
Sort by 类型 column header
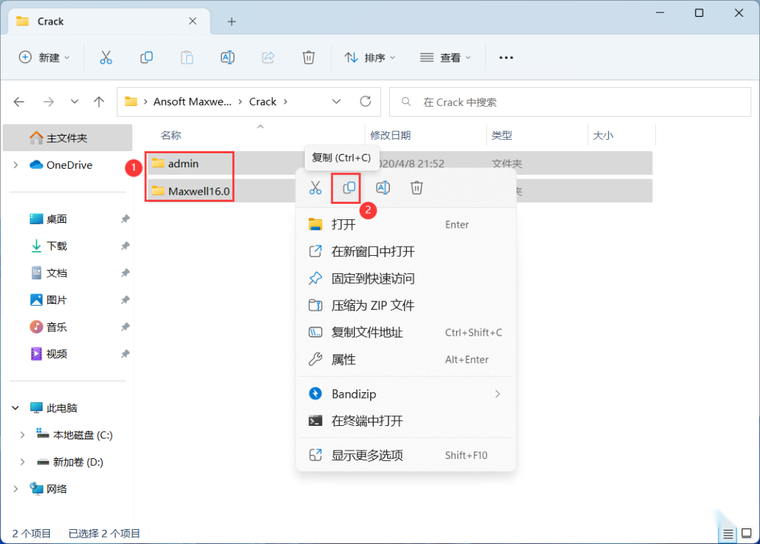coord(502,136)
